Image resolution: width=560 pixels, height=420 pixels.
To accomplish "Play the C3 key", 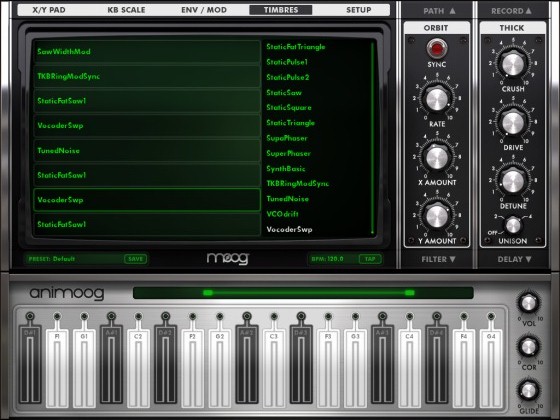I will coord(274,368).
